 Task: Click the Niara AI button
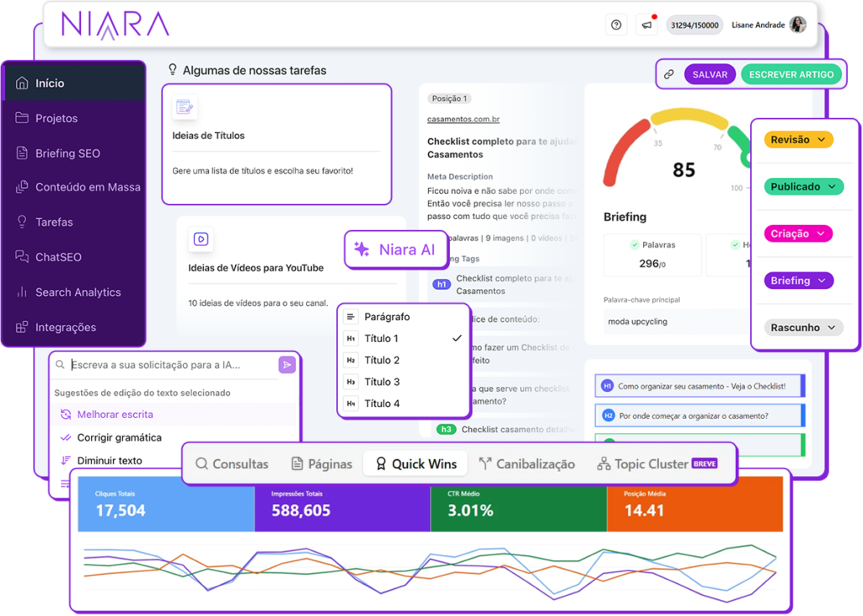click(395, 249)
